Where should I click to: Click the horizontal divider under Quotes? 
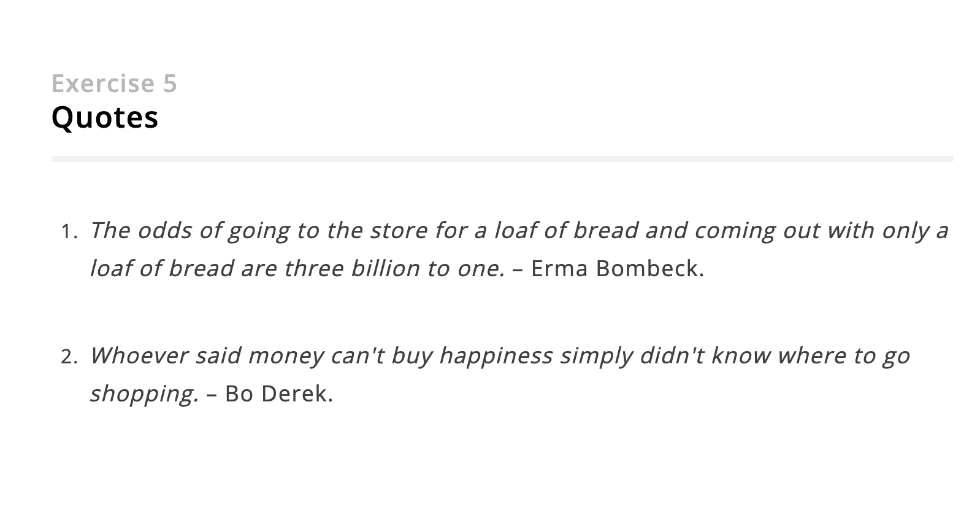pos(502,159)
